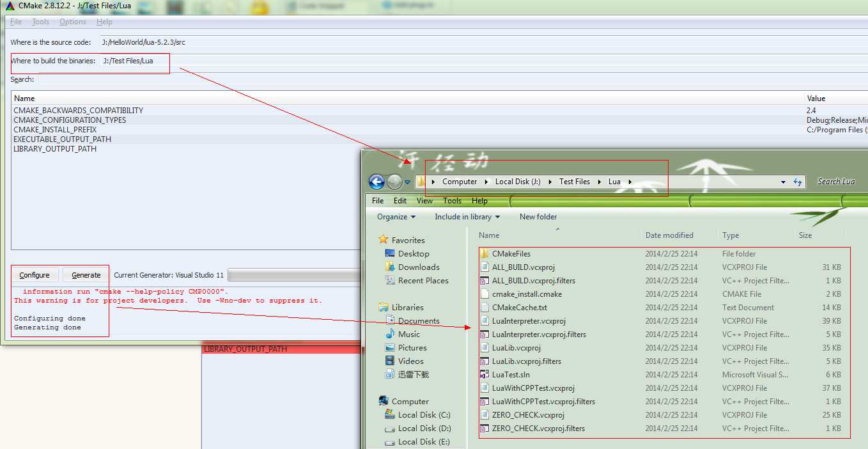Click the address bar refresh icon
The height and width of the screenshot is (449, 868).
[x=798, y=182]
